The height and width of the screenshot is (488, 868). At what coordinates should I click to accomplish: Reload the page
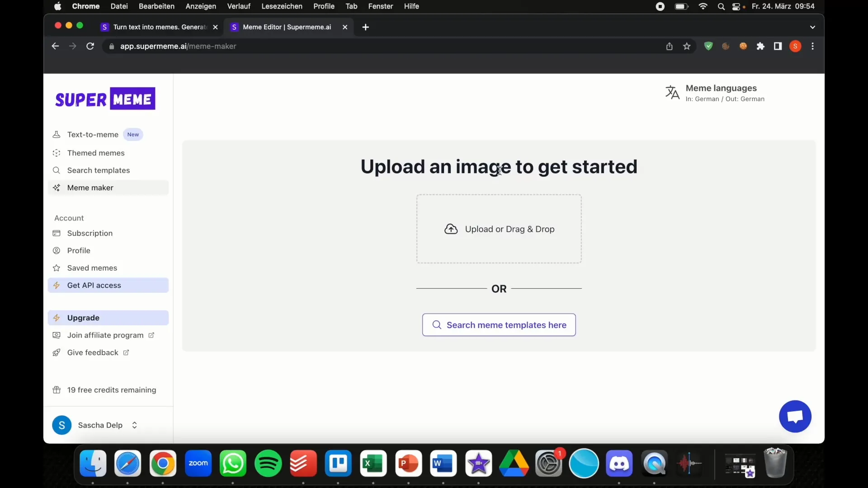(90, 46)
